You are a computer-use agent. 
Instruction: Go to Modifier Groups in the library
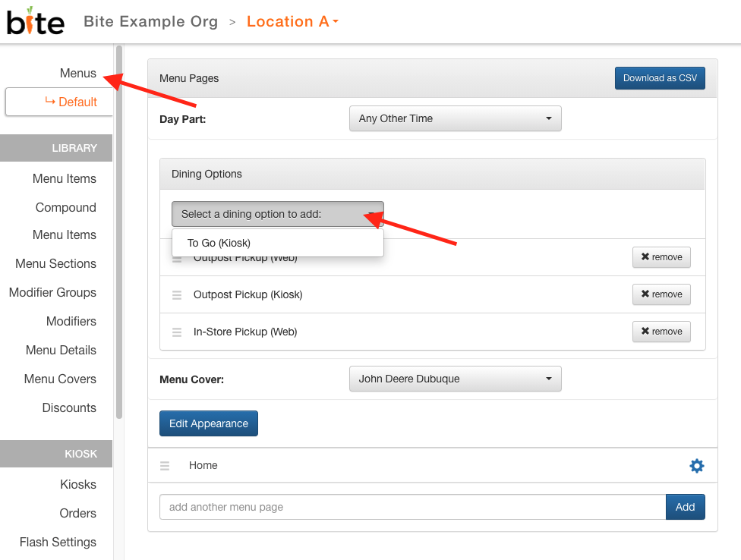point(52,292)
